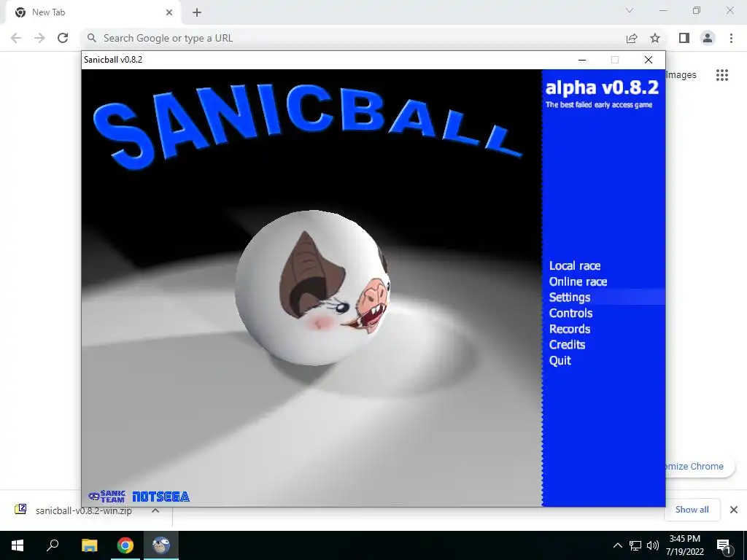Open the notification center icon

pyautogui.click(x=724, y=546)
